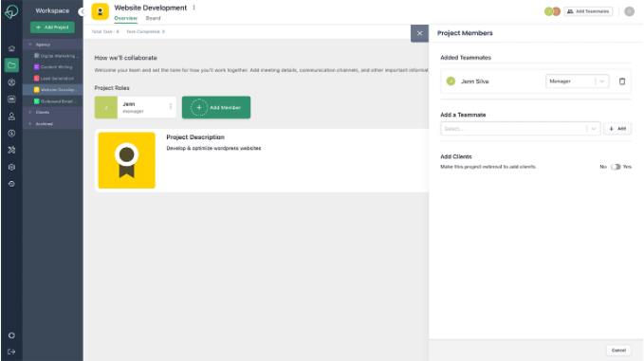Viewport: 644px width, 361px height.
Task: Open the Manager role dropdown
Action: pyautogui.click(x=577, y=81)
